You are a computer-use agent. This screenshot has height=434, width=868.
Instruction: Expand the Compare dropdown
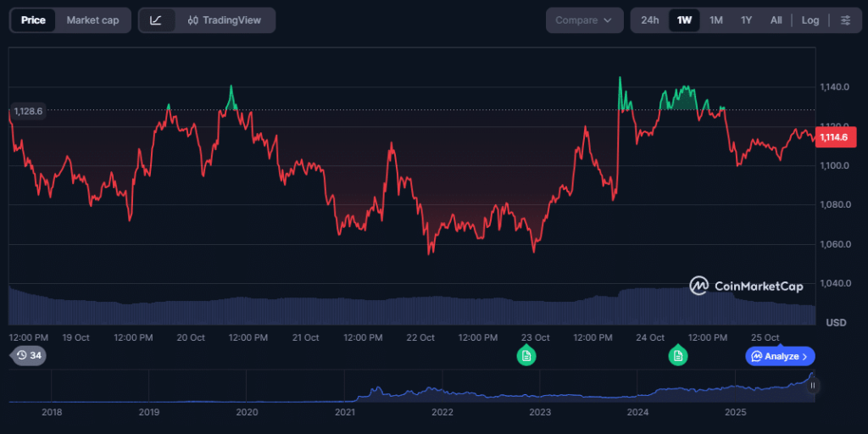point(585,20)
